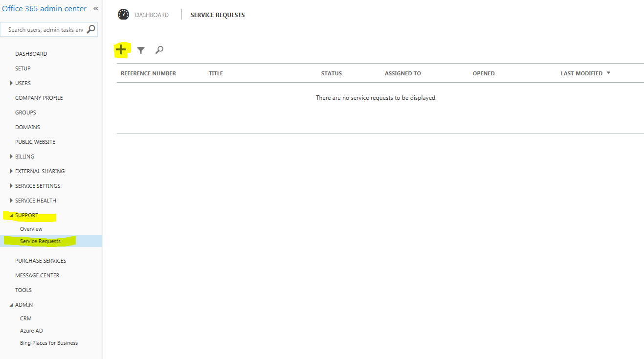
Task: Click the magnifier icon above the table
Action: click(x=159, y=50)
